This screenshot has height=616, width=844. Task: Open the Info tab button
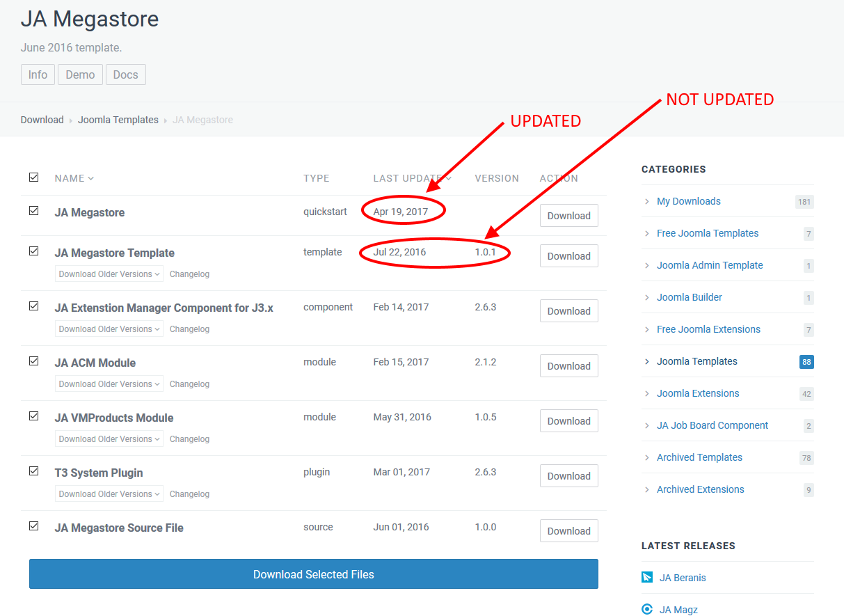(x=38, y=74)
